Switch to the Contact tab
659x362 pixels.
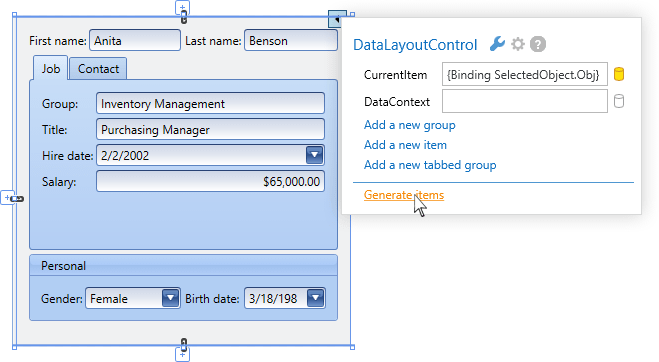(98, 69)
